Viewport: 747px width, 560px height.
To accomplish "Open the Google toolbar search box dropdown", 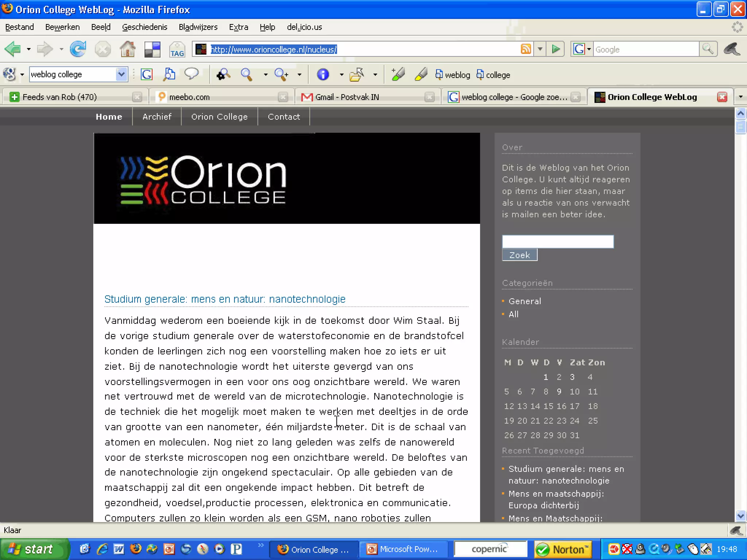I will click(x=121, y=74).
